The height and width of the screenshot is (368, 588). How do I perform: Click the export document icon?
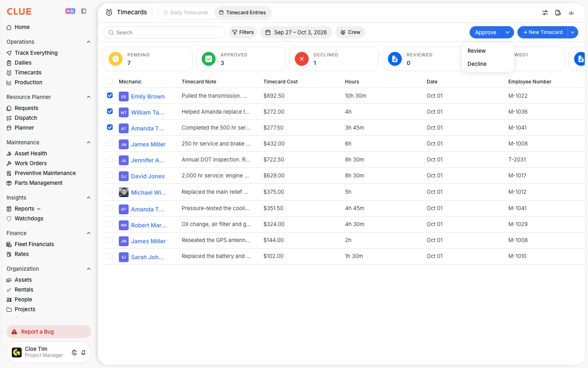click(558, 13)
